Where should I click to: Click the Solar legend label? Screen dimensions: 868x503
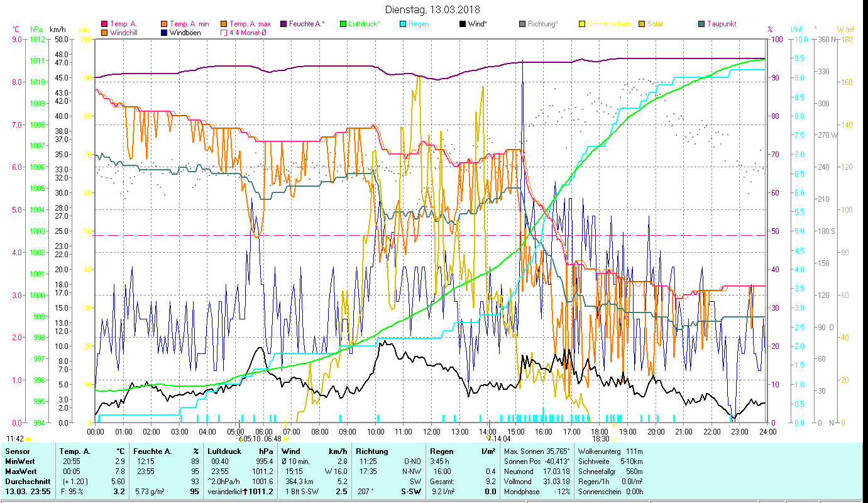656,25
